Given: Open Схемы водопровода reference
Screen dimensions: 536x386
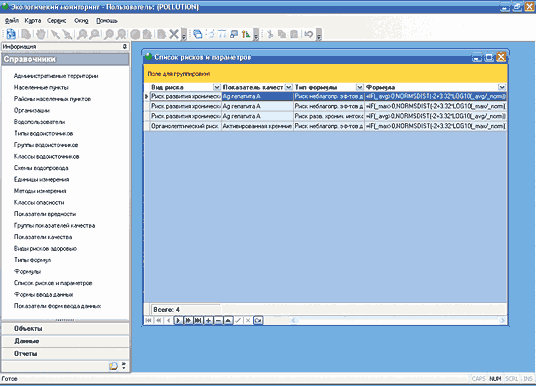Looking at the screenshot, I should click(x=41, y=168).
